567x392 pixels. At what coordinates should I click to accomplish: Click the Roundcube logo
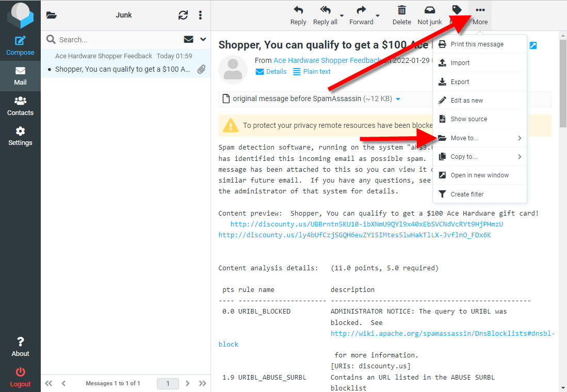pyautogui.click(x=20, y=15)
